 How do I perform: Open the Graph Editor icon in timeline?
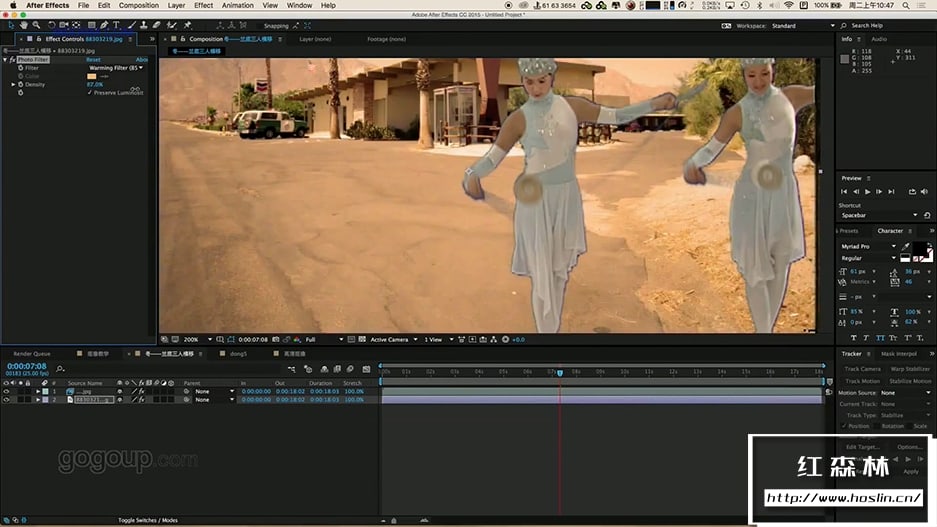click(x=366, y=369)
